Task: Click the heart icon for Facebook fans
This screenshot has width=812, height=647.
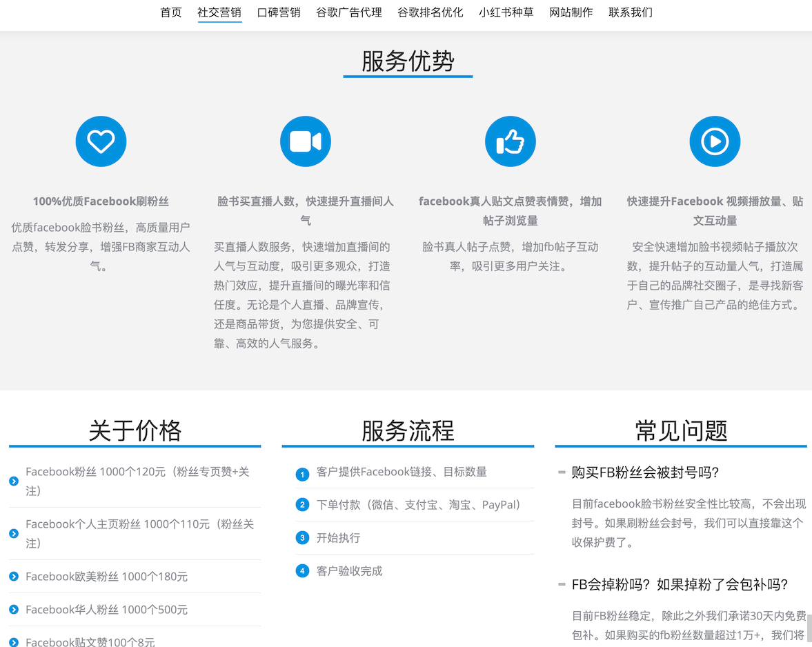Action: click(x=101, y=141)
